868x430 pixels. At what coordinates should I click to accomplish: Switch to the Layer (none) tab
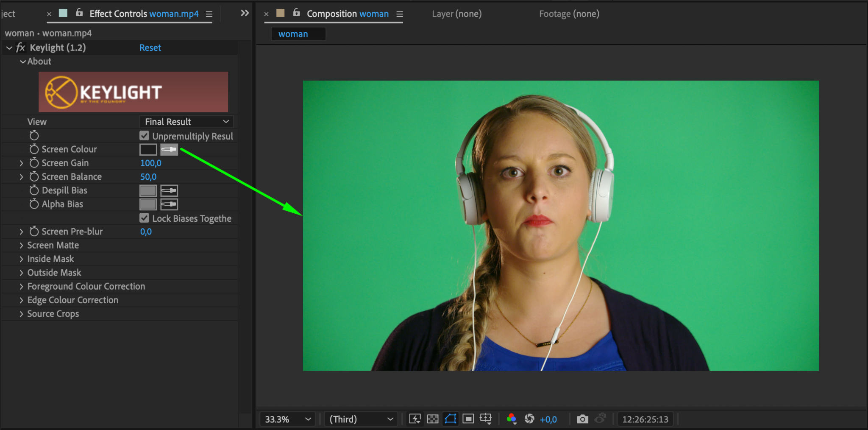[x=456, y=14]
